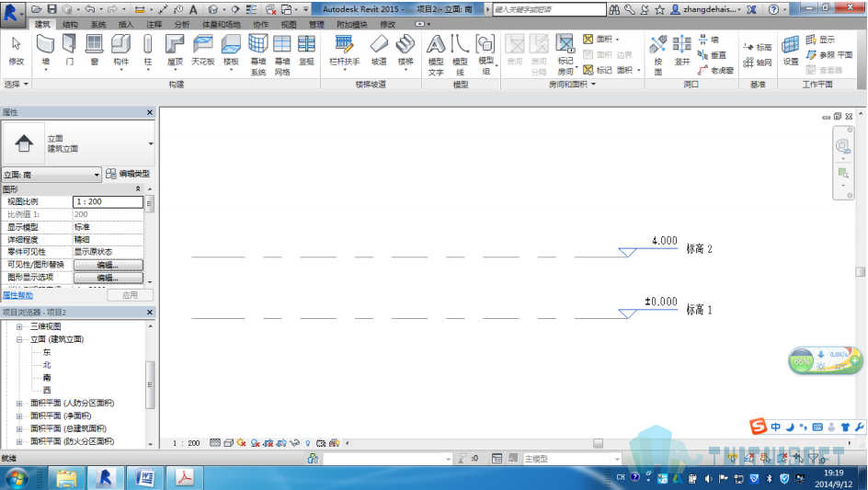
Task: Choose the 构件 component tool
Action: (120, 51)
